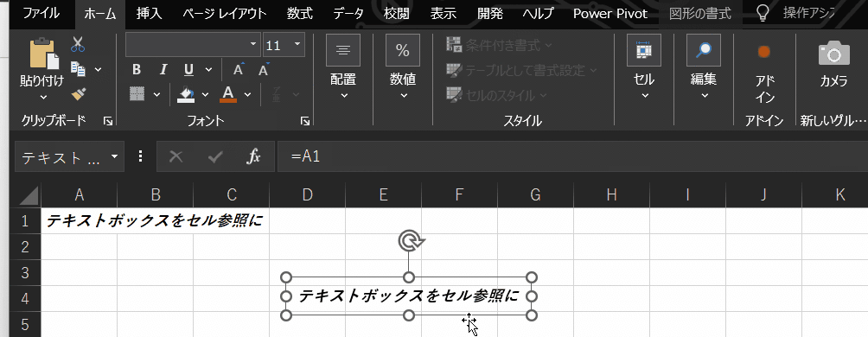Switch to the Shape Format (図形の書式) tab
Screen dimensions: 868x337
tap(699, 14)
